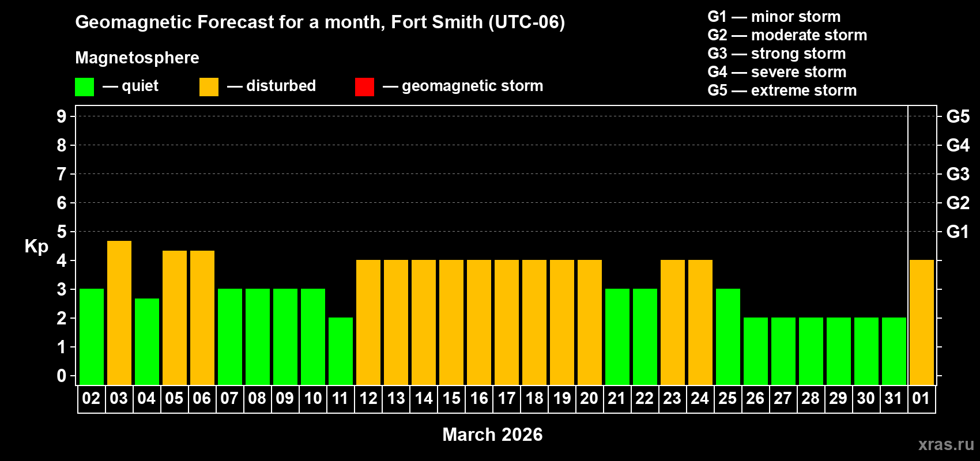Select the green bar for March 11
The height and width of the screenshot is (461, 980).
pos(341,351)
